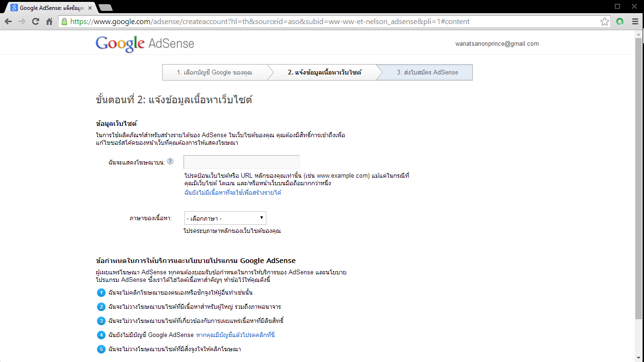Viewport: 644px width, 362px height.
Task: Click the text ฉันจะไม่วางโฆษณาบนไซต์ที่มีสิ่งจูงใจให้คลิกโฆษณา
Action: tap(174, 349)
